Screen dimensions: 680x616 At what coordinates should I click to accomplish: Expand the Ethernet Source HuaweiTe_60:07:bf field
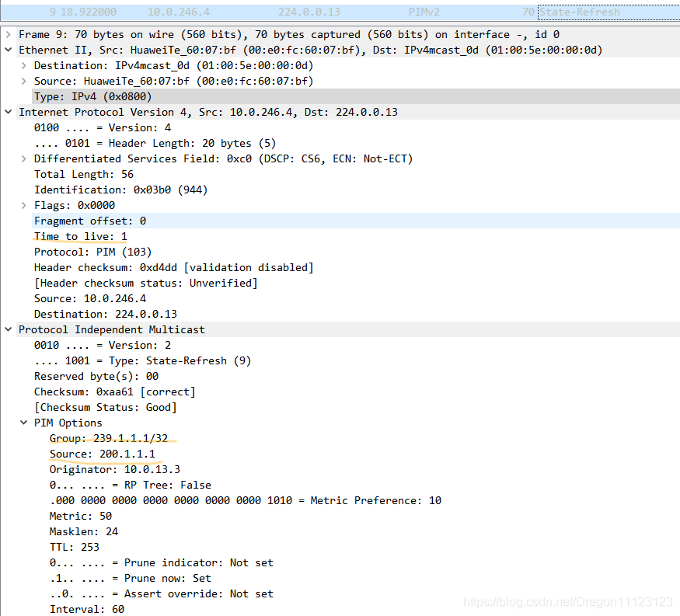click(x=24, y=81)
